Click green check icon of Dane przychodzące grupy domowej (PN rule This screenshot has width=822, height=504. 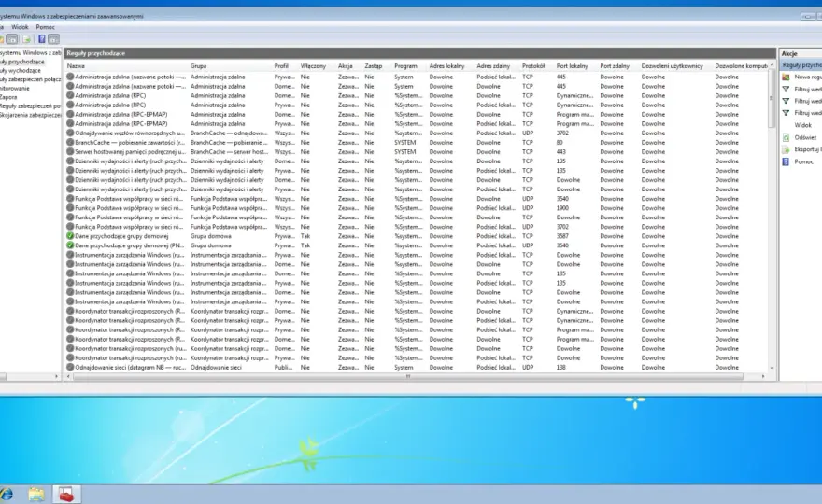coord(70,245)
